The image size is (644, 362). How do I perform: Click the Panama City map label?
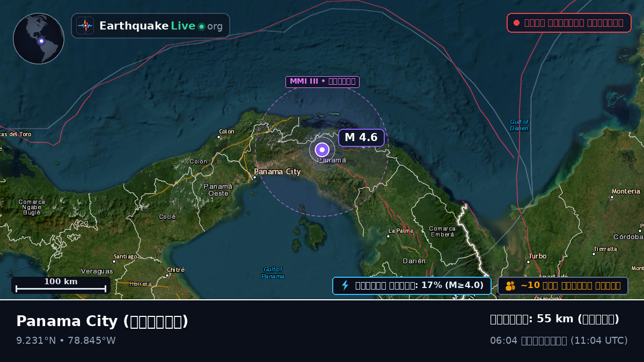point(277,172)
